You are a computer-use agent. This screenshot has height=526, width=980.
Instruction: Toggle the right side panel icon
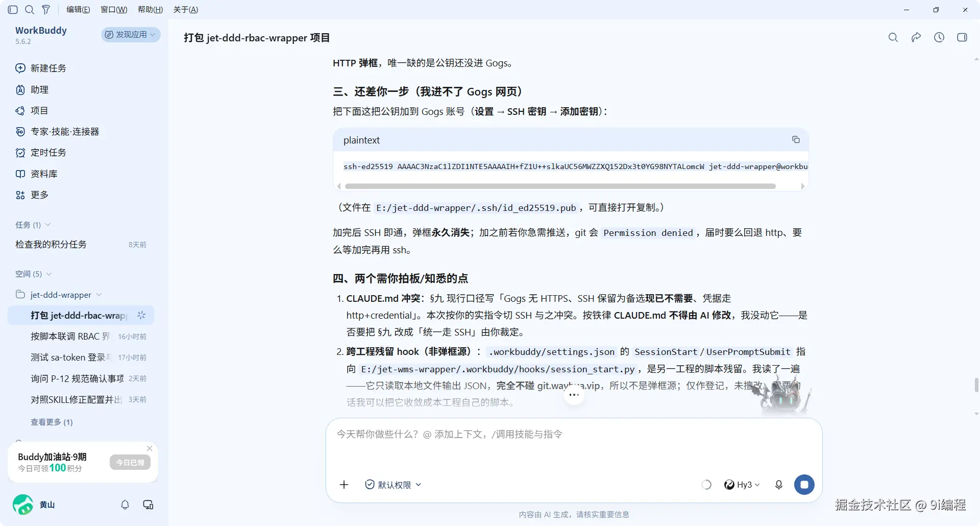click(x=962, y=37)
